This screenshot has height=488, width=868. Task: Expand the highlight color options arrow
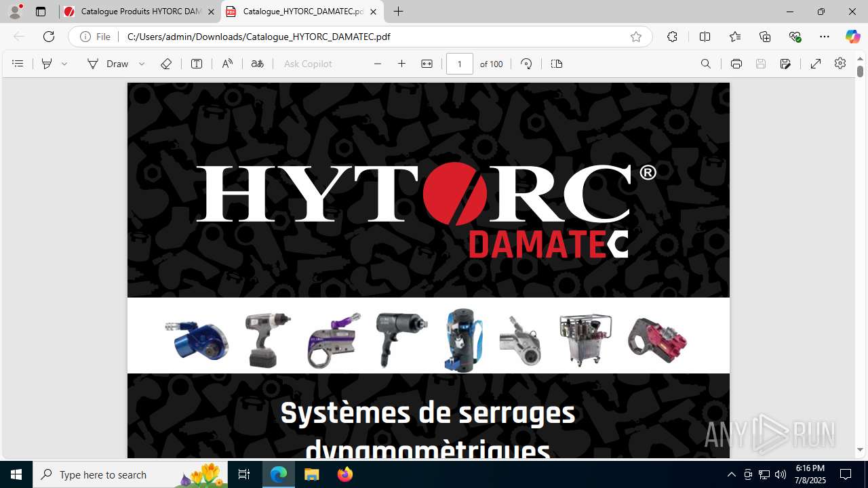(x=64, y=64)
